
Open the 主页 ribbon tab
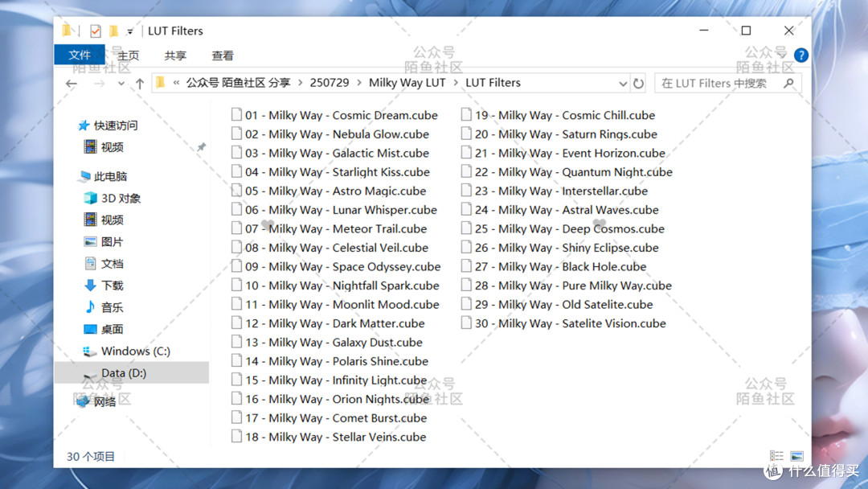pos(128,55)
